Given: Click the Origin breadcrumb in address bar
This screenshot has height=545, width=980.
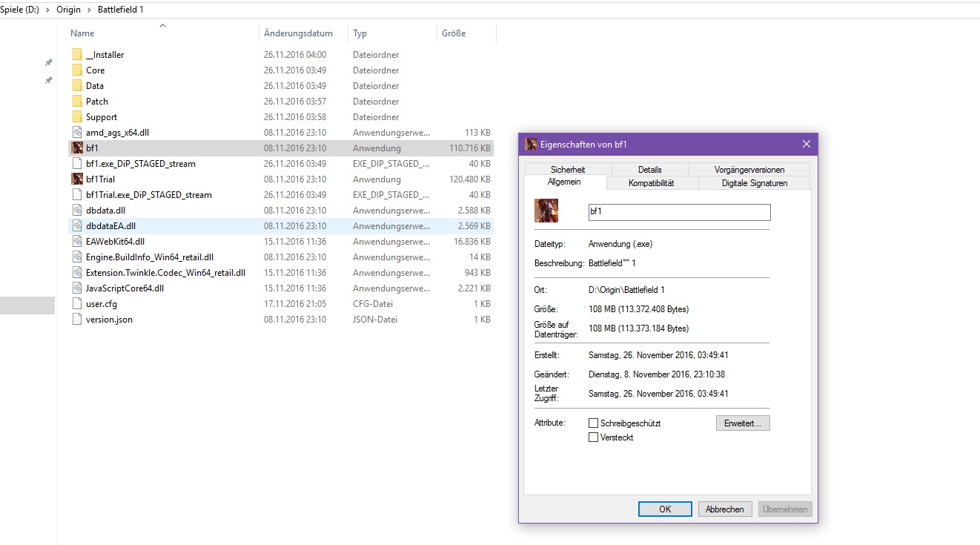Looking at the screenshot, I should pos(69,10).
